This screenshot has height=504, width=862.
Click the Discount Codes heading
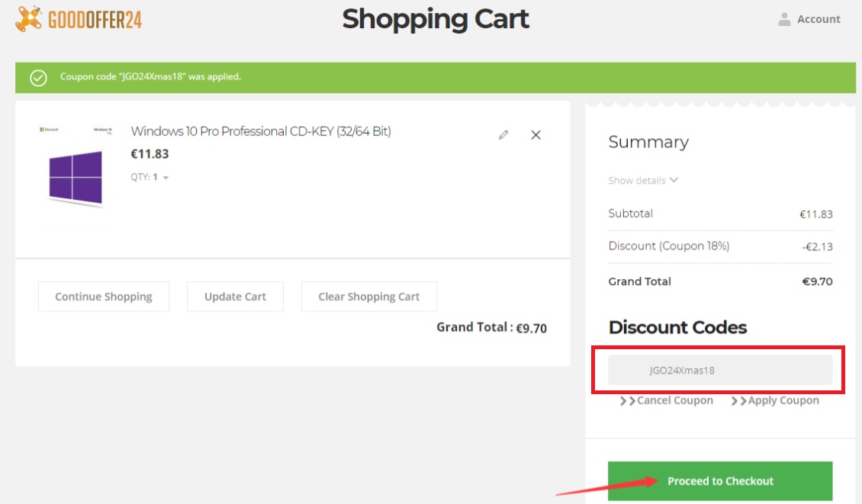[x=677, y=327]
